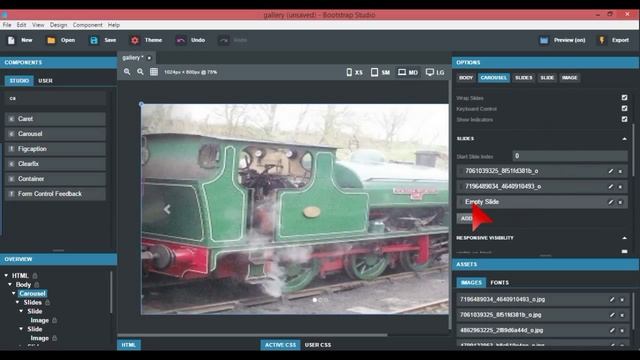Switch to MD laptop breakpoint
Image resolution: width=640 pixels, height=360 pixels.
(408, 72)
